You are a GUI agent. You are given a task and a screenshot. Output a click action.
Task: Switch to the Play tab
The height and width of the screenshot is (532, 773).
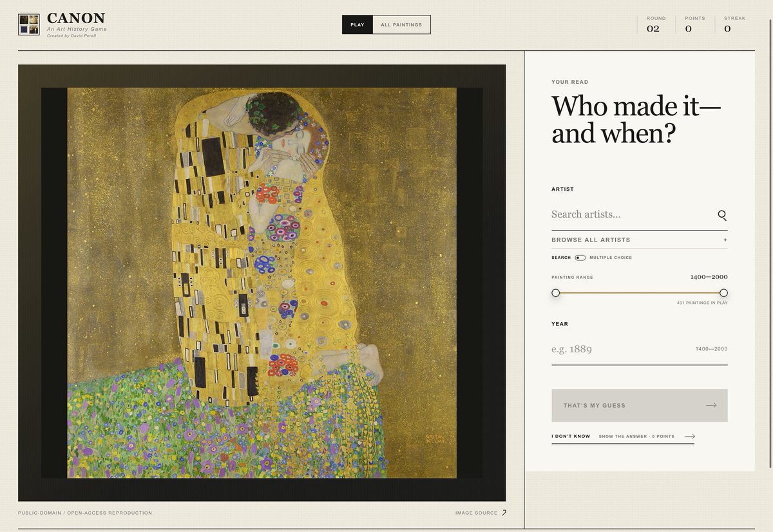tap(358, 24)
